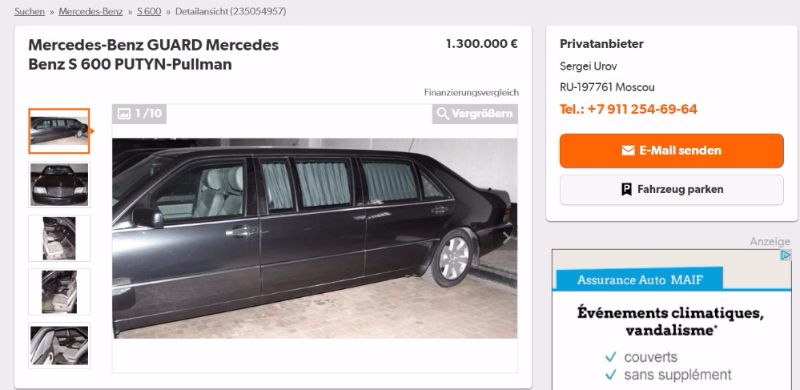Open the Finanzierungsvergleich link
The width and height of the screenshot is (800, 390).
coord(471,92)
